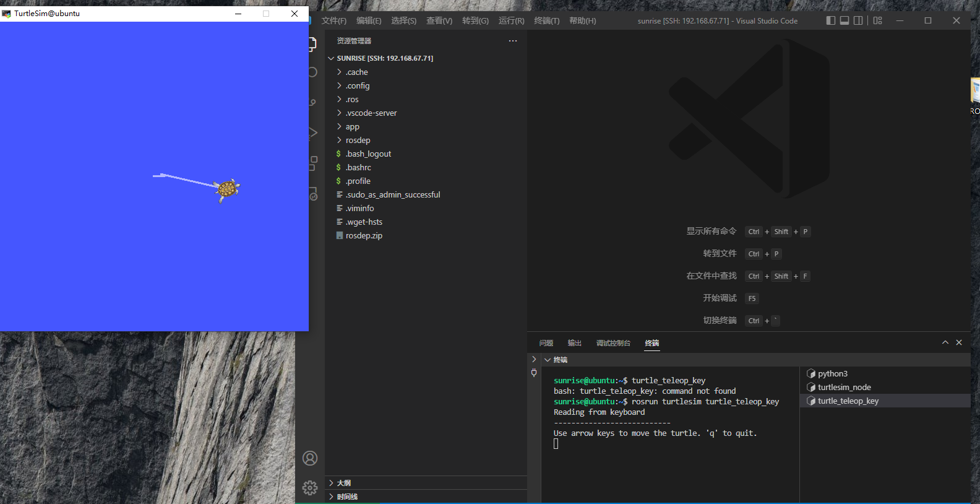Click the rosdep.zip archive file icon
Image resolution: width=980 pixels, height=504 pixels.
click(x=339, y=235)
